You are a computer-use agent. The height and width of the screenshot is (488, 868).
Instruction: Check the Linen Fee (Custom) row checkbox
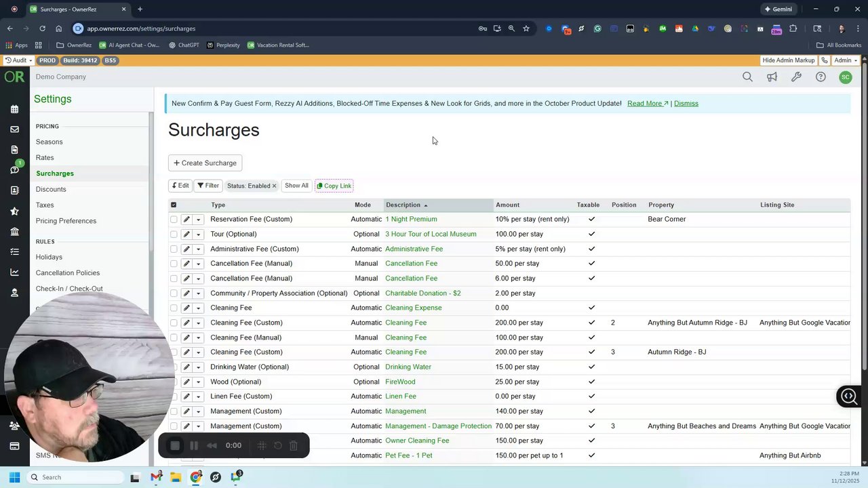174,396
